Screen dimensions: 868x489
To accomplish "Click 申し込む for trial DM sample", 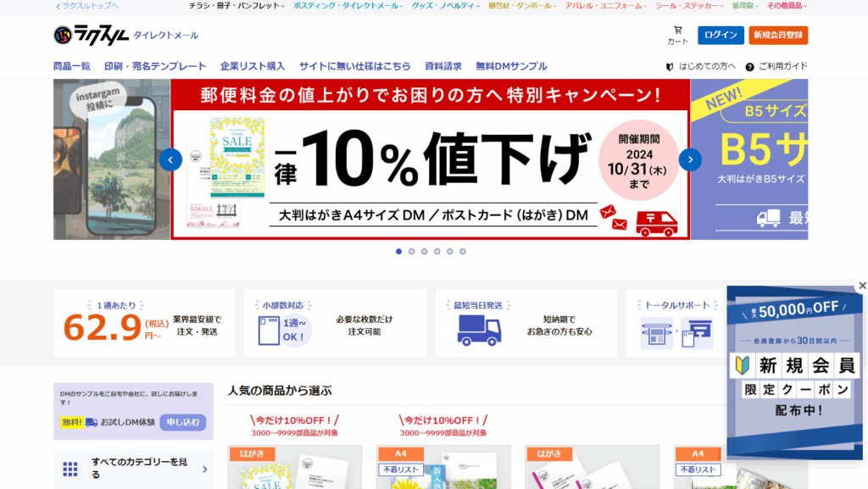I will point(182,422).
